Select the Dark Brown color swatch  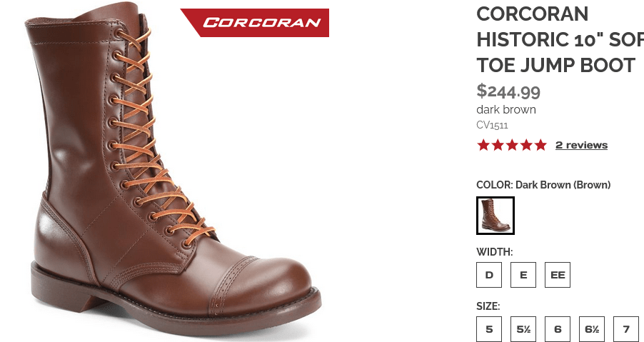[x=495, y=216]
